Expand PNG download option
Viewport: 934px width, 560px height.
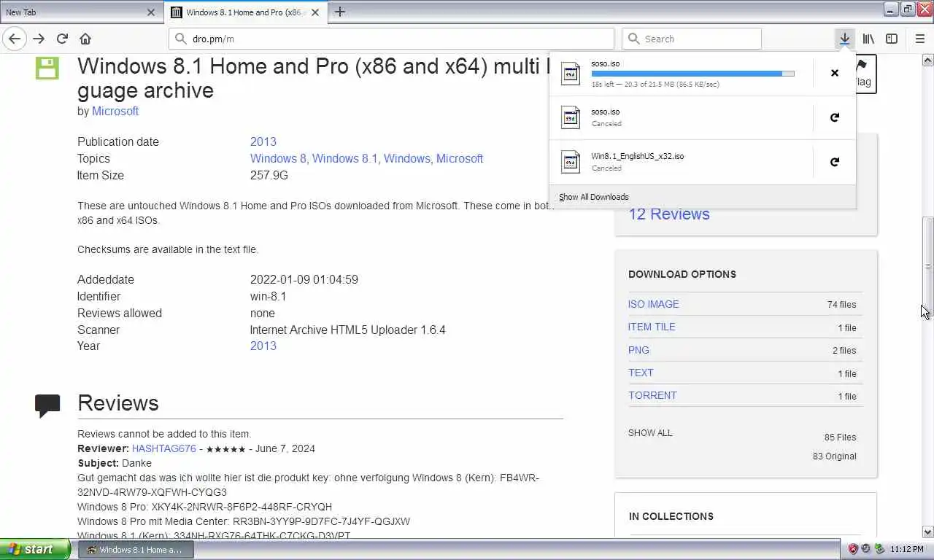(x=638, y=350)
